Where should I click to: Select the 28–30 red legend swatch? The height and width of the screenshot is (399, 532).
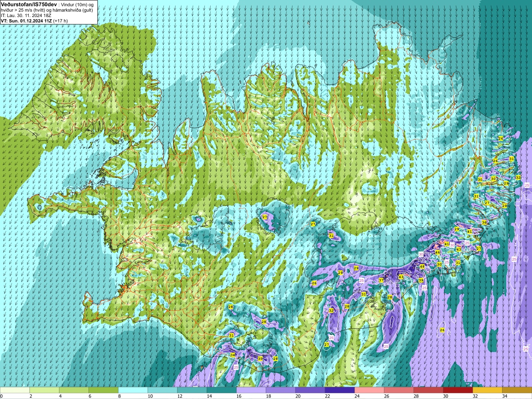[x=428, y=390]
